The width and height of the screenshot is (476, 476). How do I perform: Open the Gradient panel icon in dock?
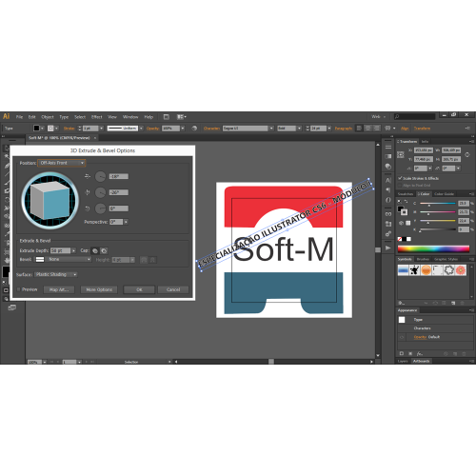tap(388, 156)
